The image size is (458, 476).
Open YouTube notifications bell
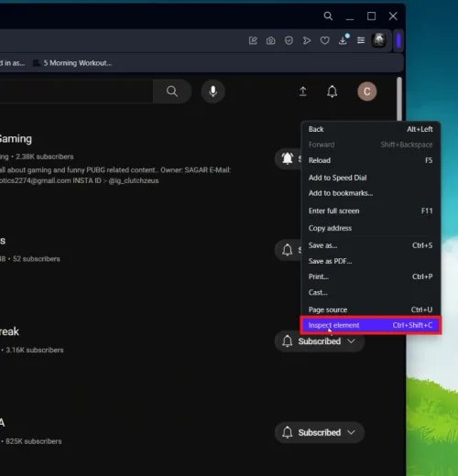[332, 92]
